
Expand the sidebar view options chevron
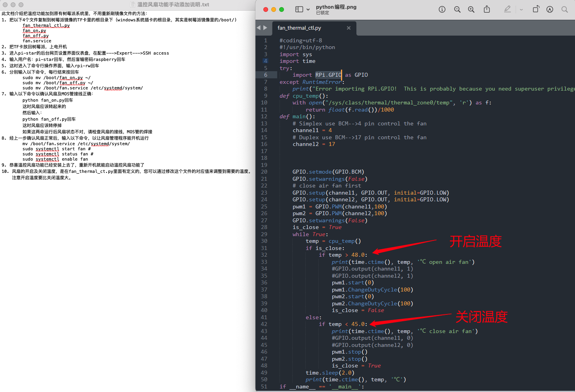click(x=308, y=9)
